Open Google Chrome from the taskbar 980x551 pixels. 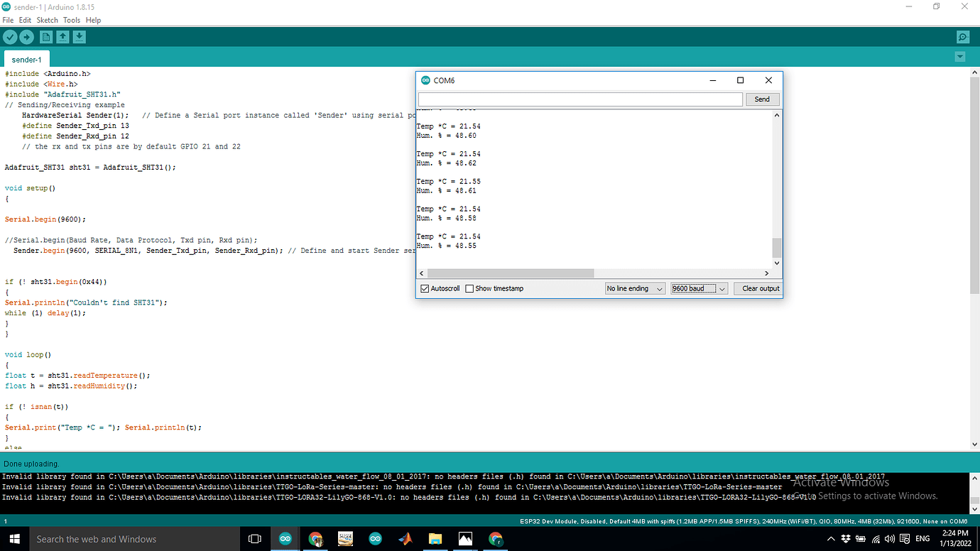click(315, 539)
